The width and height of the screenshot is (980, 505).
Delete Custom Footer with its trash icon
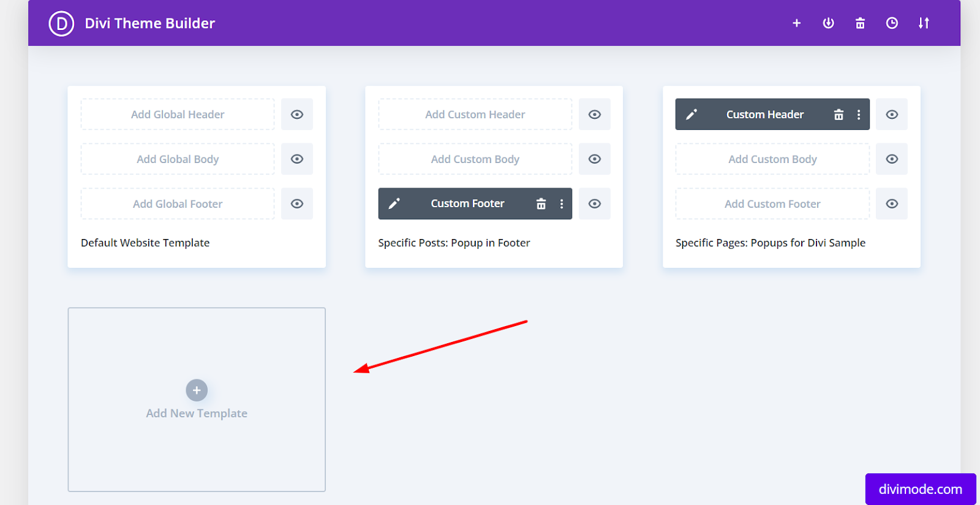click(541, 204)
